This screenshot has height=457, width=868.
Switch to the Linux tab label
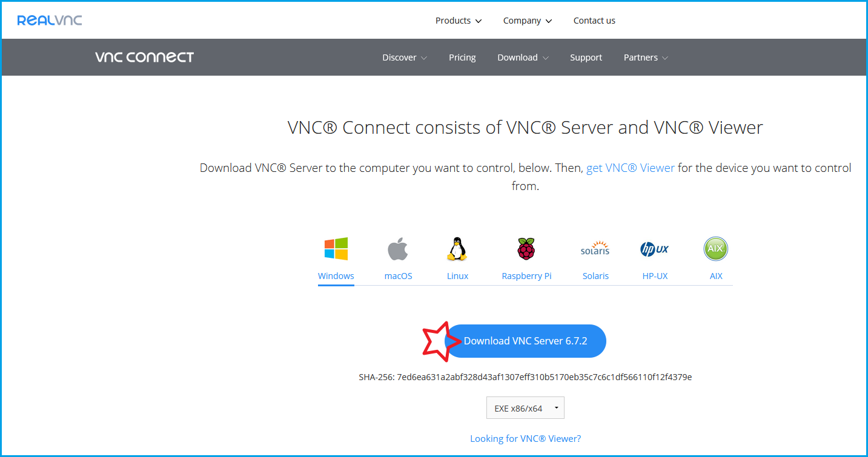457,276
